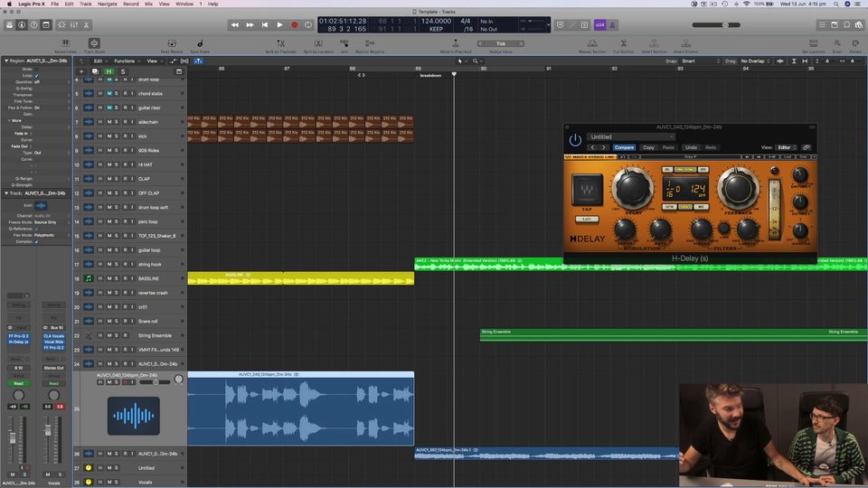Image resolution: width=868 pixels, height=488 pixels.
Task: Click the Repeat Section toolbar icon
Action: pos(591,43)
